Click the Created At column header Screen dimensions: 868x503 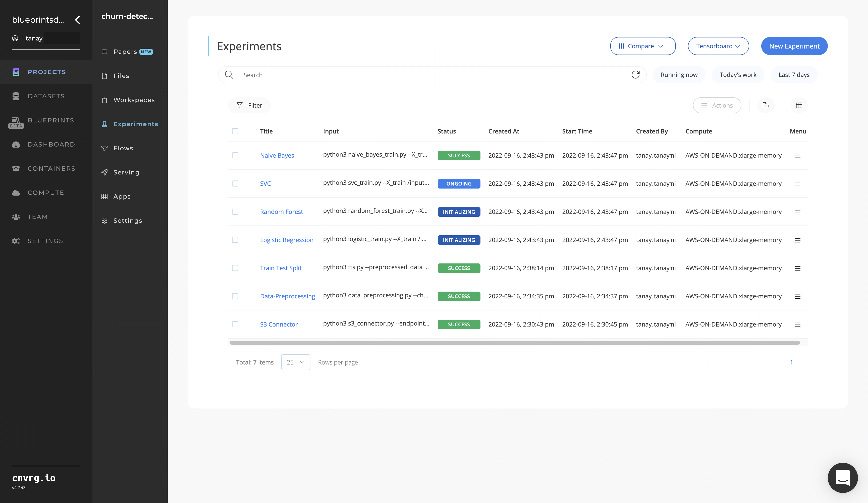click(x=504, y=131)
